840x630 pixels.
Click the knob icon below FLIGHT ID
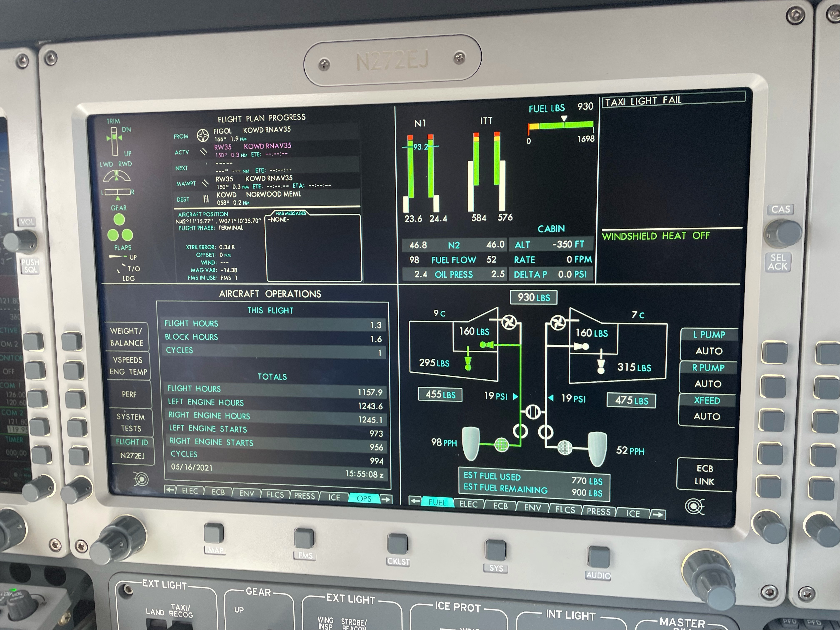coord(141,479)
